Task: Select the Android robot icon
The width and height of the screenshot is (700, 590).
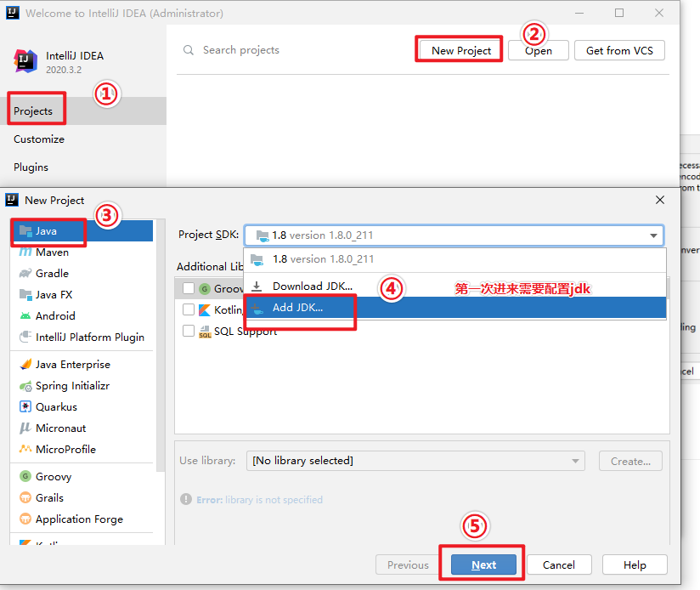Action: point(25,315)
